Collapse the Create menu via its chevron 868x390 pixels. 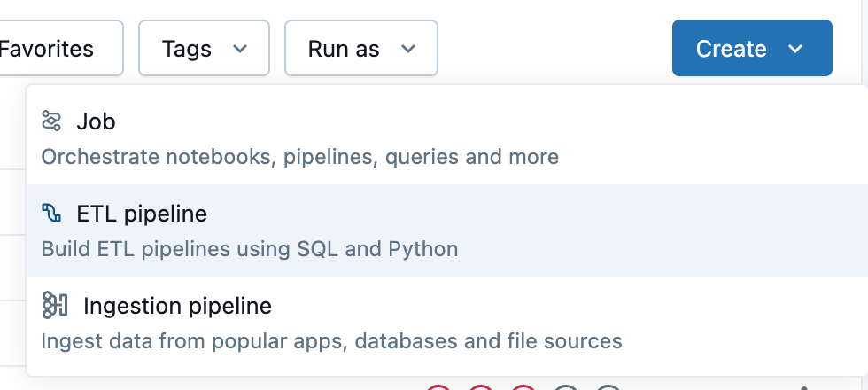click(x=795, y=49)
